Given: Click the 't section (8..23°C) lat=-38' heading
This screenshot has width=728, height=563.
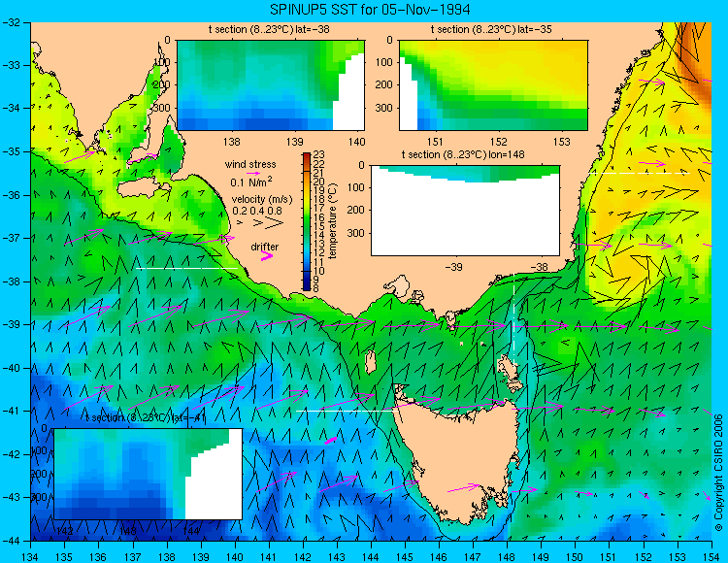Looking at the screenshot, I should (269, 29).
